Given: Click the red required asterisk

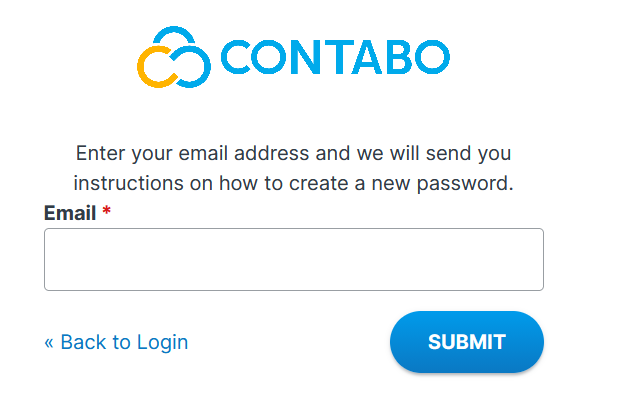Looking at the screenshot, I should pos(107,213).
